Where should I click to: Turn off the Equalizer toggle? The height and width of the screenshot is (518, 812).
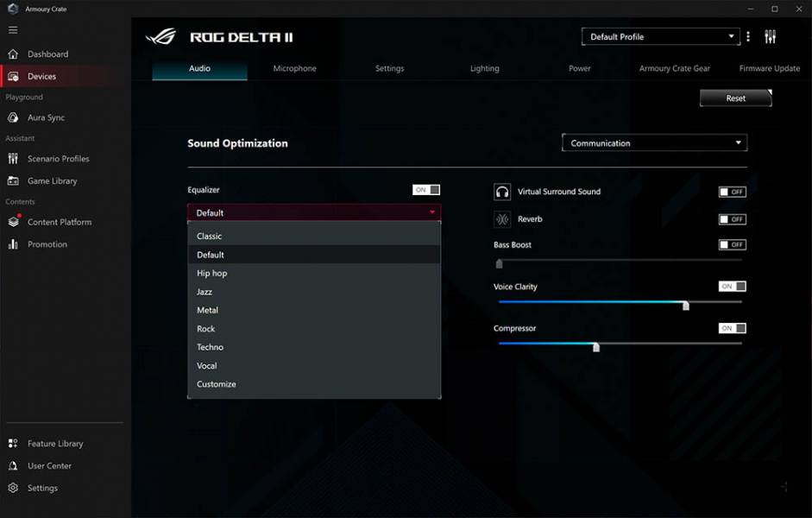coord(426,190)
